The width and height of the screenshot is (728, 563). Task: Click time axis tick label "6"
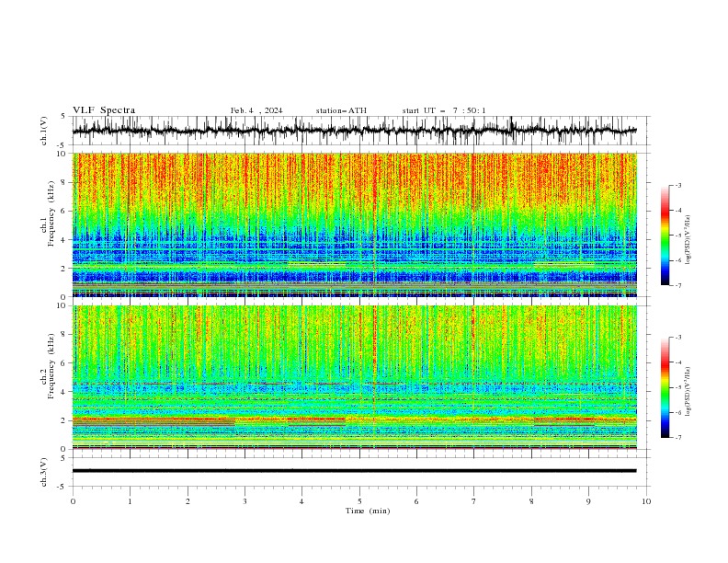coord(416,501)
